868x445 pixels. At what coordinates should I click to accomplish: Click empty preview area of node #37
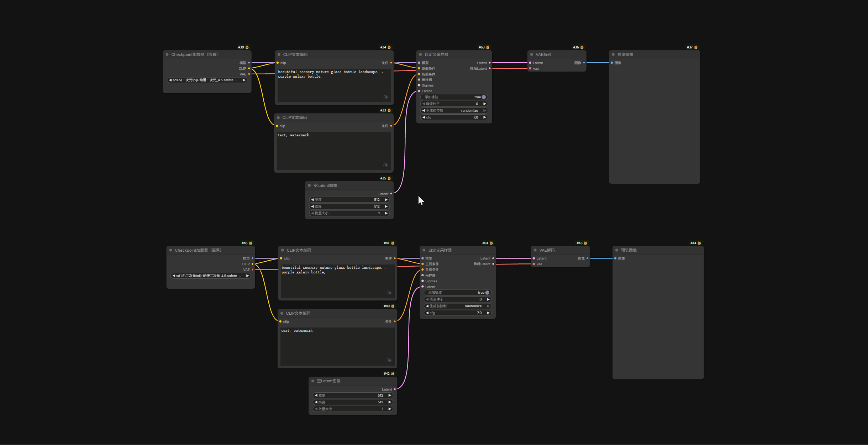[654, 125]
